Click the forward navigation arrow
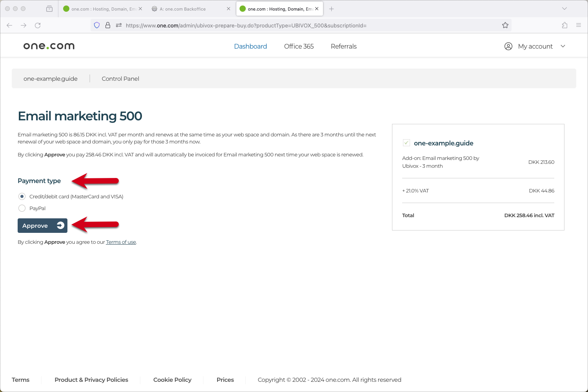The width and height of the screenshot is (588, 392). [x=24, y=25]
